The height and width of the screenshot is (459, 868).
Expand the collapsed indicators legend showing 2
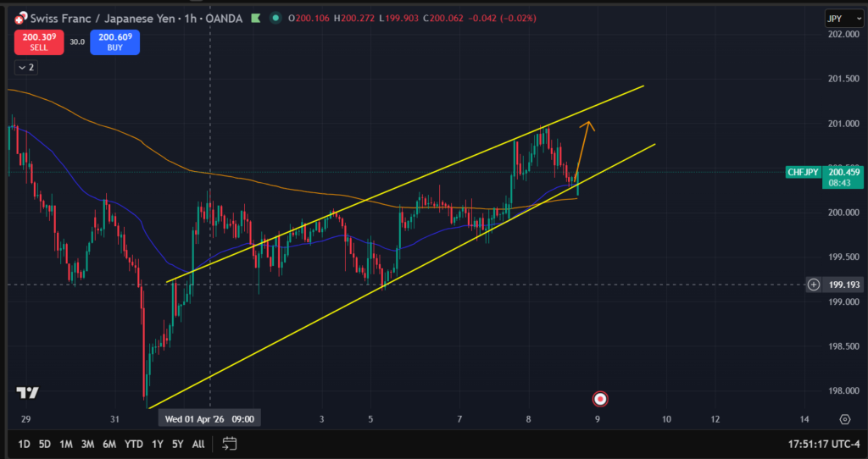(x=26, y=68)
